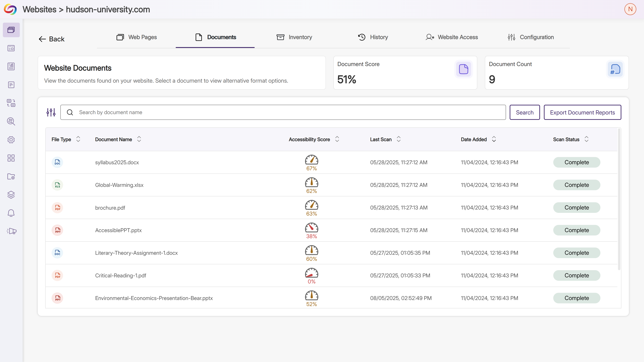Go Back to the websites list

pyautogui.click(x=52, y=39)
